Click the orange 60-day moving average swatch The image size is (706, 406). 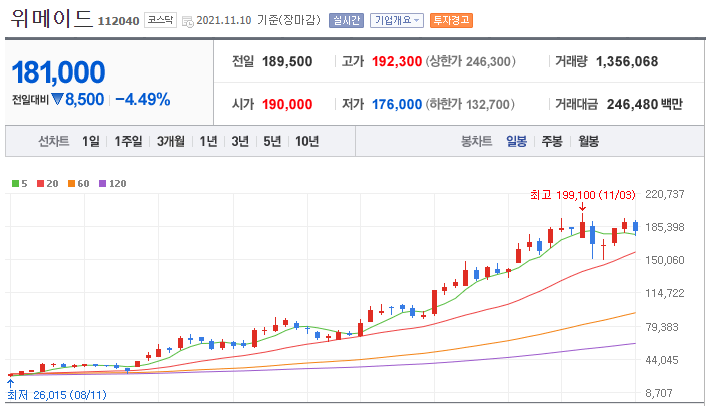[71, 184]
